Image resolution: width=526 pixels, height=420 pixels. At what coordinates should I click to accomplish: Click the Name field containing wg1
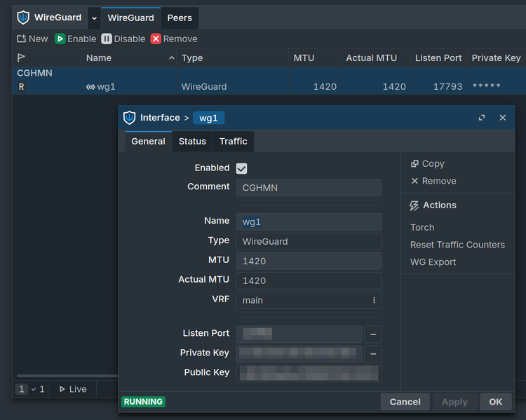(x=309, y=222)
